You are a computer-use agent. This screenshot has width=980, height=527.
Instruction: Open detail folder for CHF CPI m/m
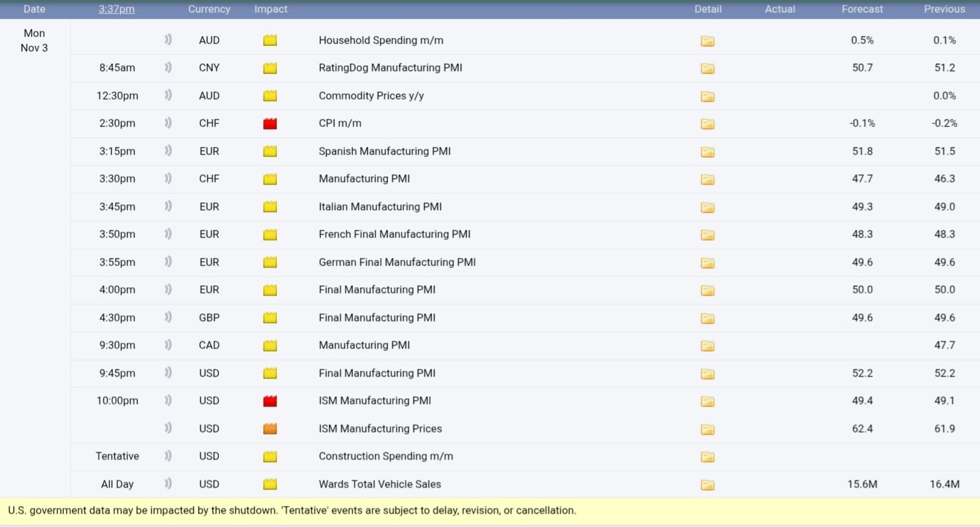(x=708, y=124)
